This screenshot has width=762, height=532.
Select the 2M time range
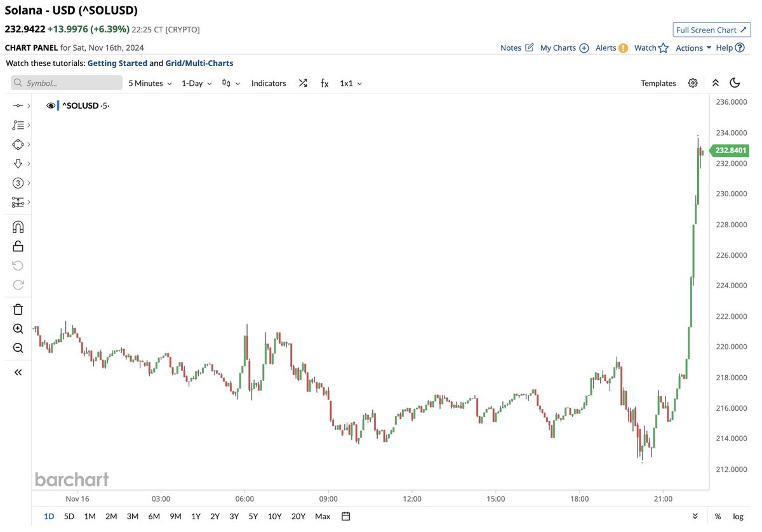111,516
